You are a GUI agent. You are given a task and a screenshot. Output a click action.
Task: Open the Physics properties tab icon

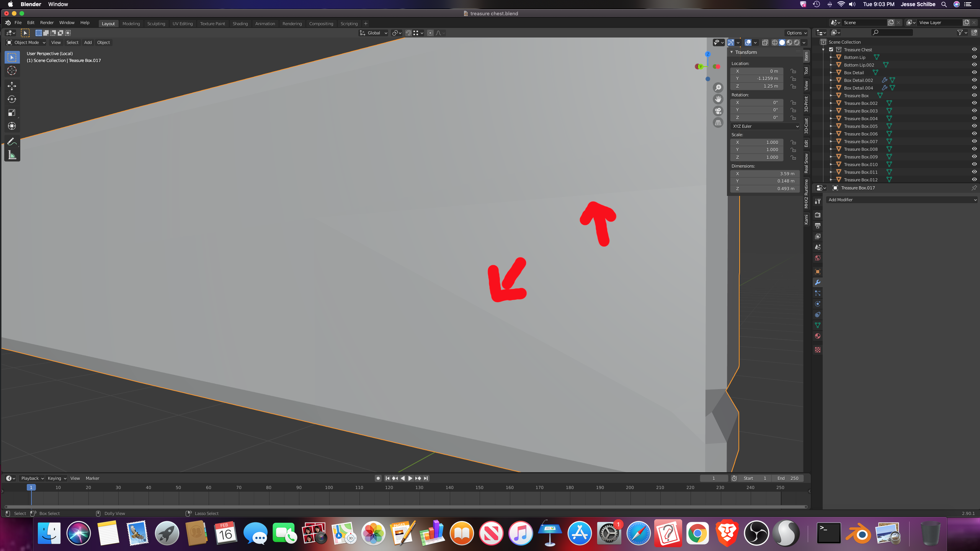pyautogui.click(x=818, y=304)
